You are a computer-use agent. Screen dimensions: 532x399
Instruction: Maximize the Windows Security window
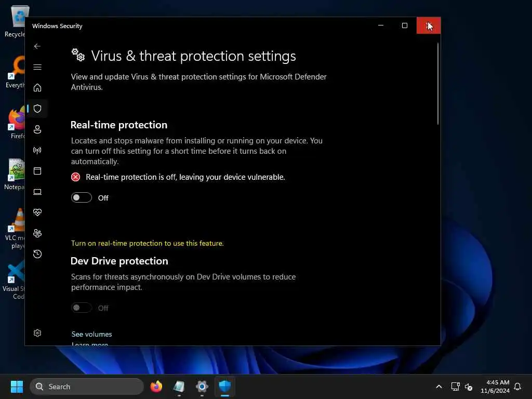(404, 25)
